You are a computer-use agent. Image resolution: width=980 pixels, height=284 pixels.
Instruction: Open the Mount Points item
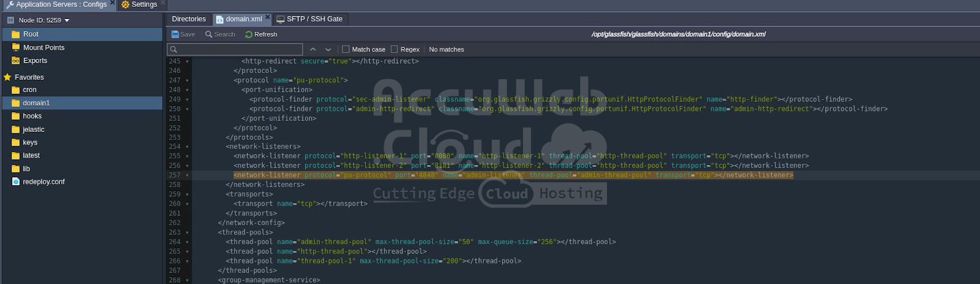pyautogui.click(x=43, y=47)
